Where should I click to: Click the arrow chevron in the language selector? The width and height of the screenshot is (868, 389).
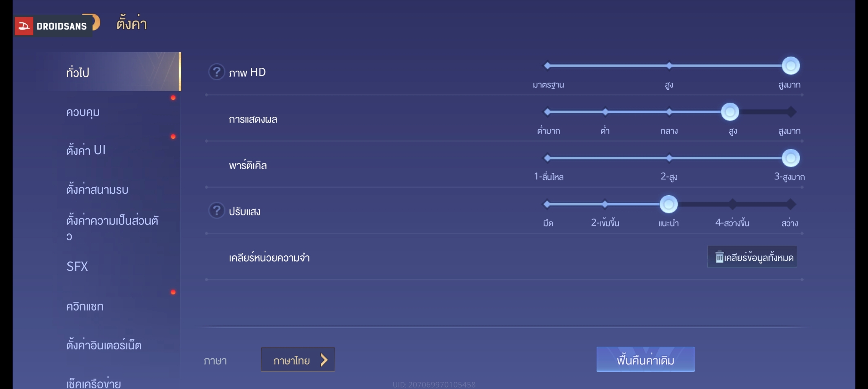tap(324, 359)
